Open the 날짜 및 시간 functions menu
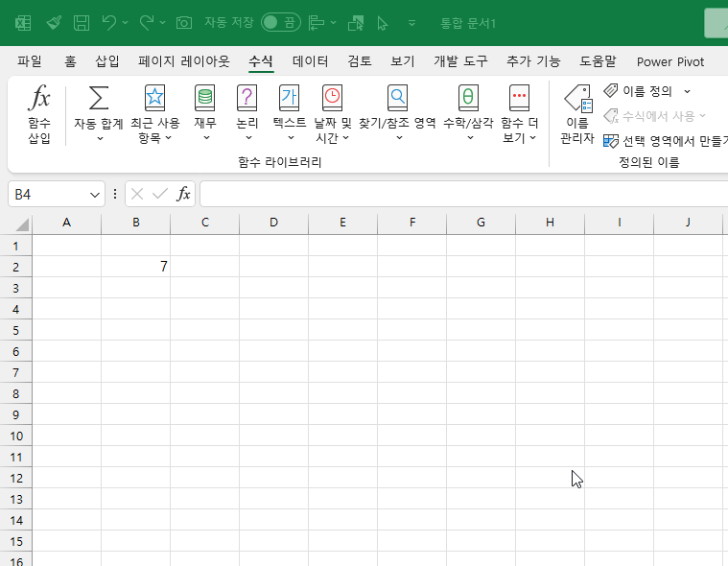The image size is (728, 566). [333, 114]
